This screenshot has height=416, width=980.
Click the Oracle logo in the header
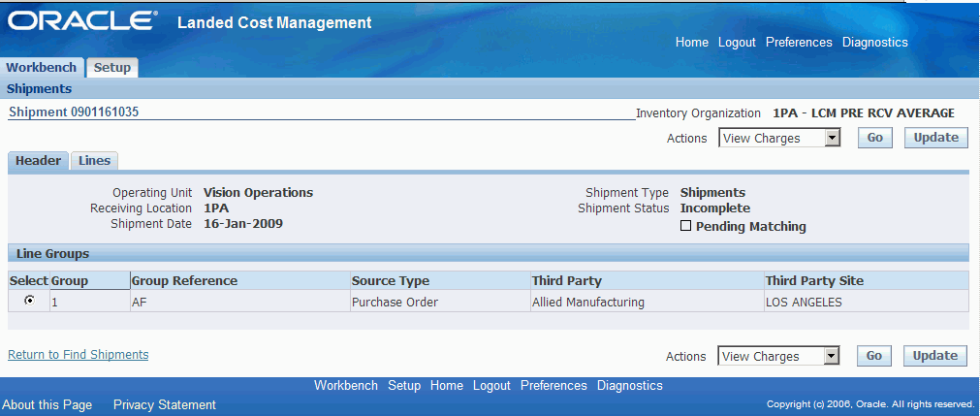(80, 21)
